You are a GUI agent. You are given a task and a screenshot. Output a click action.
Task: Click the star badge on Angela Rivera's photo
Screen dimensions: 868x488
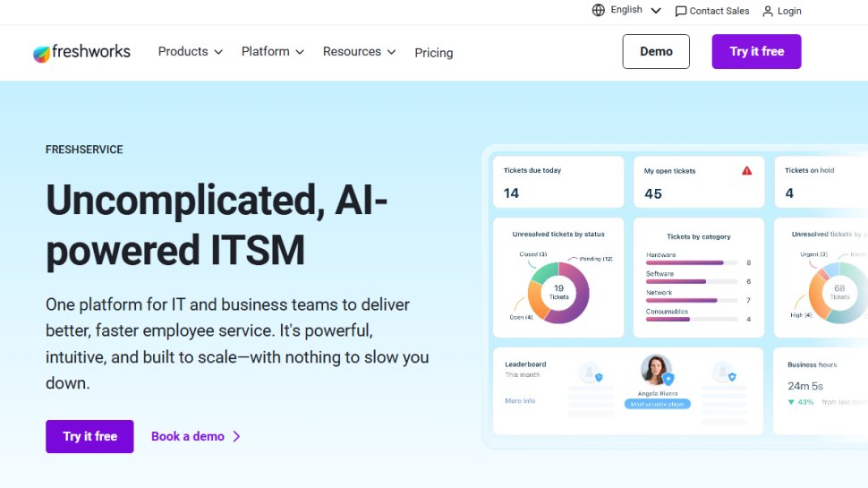tap(668, 379)
